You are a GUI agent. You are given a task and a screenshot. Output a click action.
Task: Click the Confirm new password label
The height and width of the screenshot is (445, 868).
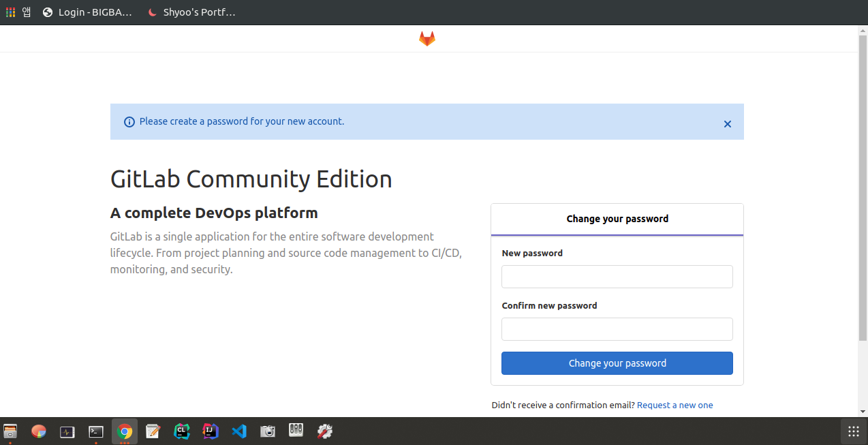coord(549,305)
